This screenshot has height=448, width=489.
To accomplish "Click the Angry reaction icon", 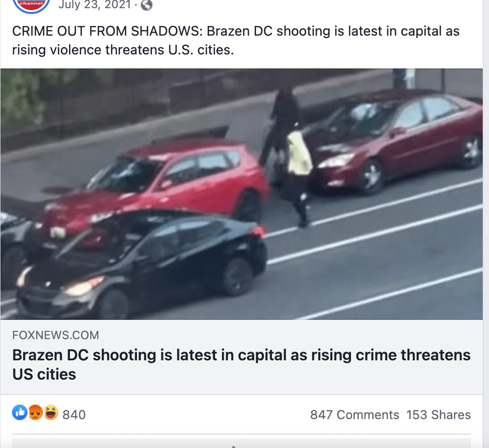I will [36, 412].
